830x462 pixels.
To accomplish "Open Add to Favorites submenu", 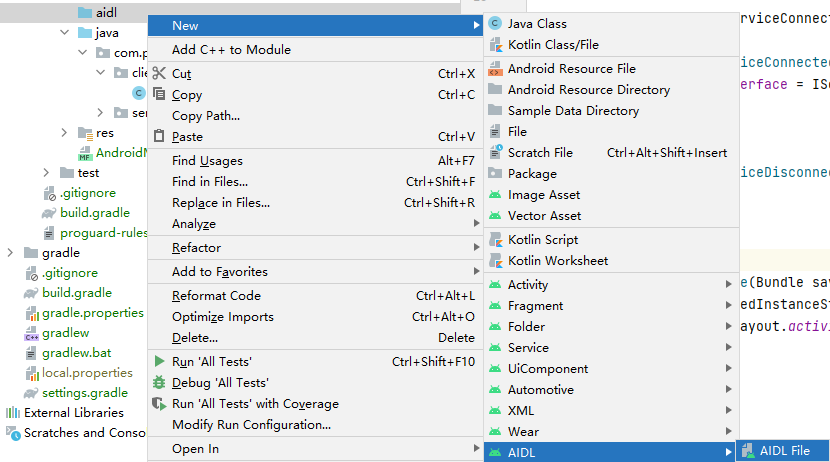I will (x=315, y=271).
